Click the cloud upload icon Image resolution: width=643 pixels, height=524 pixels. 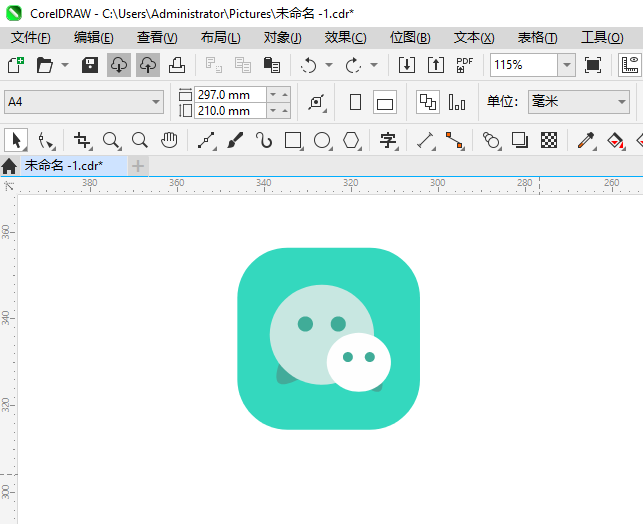click(148, 65)
